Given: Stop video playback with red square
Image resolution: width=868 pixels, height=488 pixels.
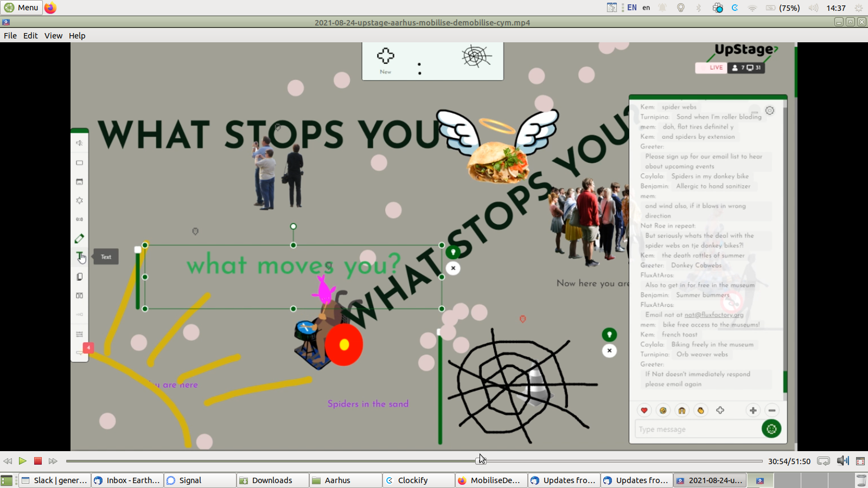Looking at the screenshot, I should (38, 461).
